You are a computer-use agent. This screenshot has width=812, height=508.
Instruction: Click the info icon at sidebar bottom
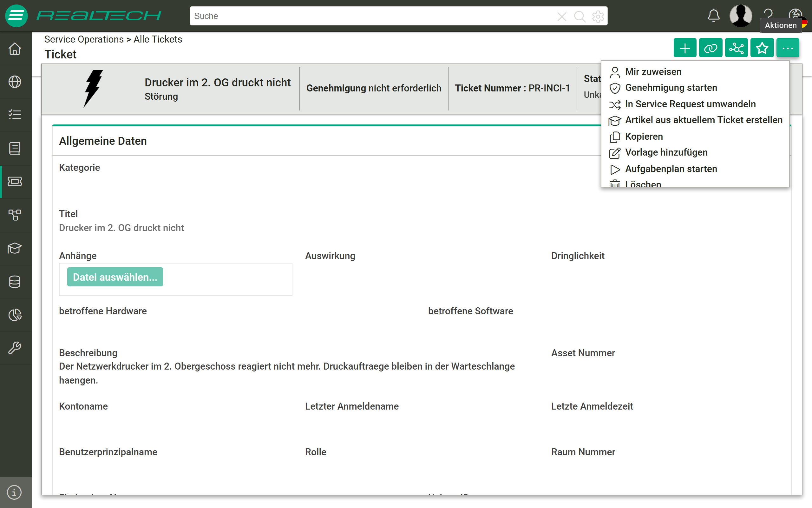[14, 492]
